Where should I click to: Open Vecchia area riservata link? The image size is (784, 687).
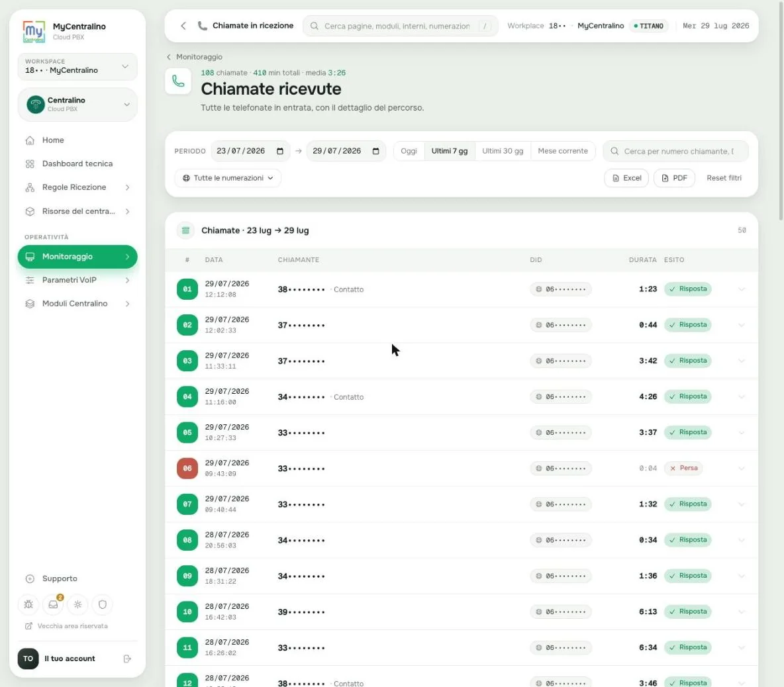[66, 626]
